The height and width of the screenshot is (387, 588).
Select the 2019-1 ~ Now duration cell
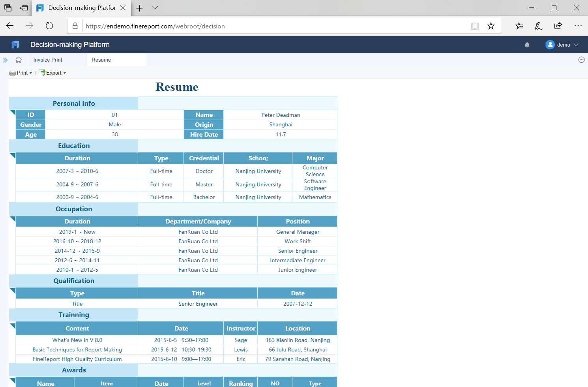click(x=77, y=232)
